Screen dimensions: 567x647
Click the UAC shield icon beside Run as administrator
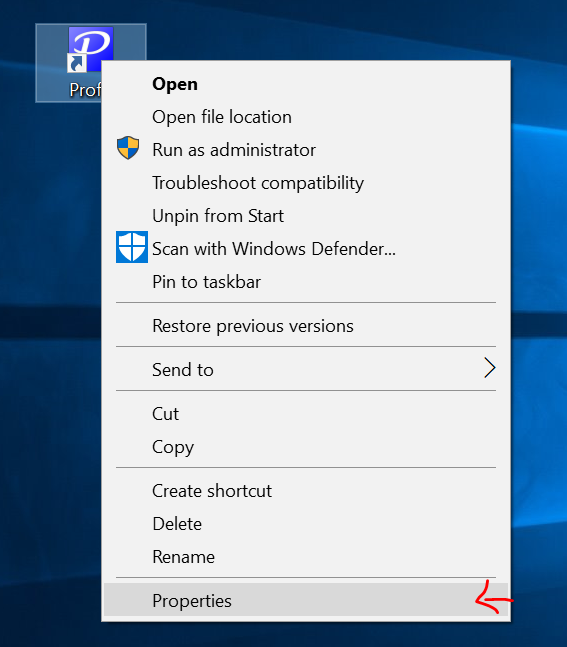click(x=128, y=148)
